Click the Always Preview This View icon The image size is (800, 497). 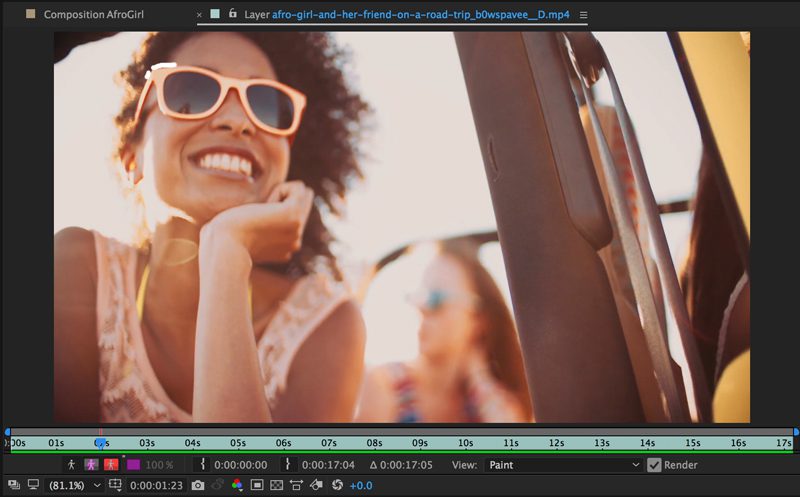[12, 485]
